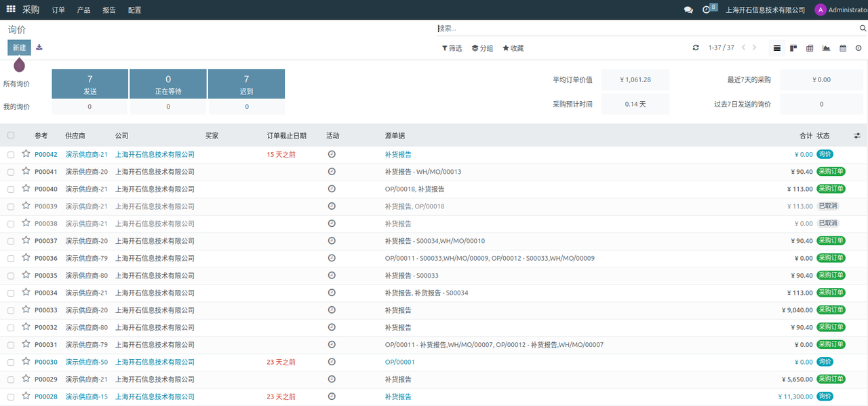This screenshot has width=868, height=406.
Task: Tick the checkbox for P00041 row
Action: pos(11,172)
